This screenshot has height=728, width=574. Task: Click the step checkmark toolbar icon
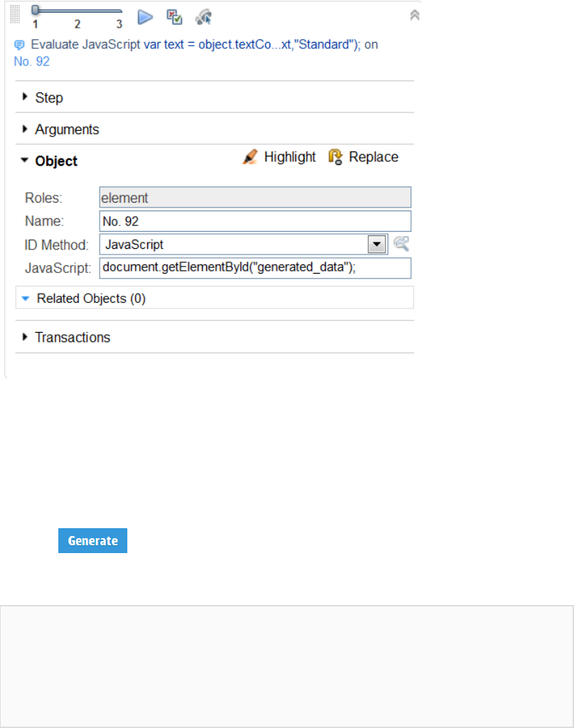click(174, 16)
